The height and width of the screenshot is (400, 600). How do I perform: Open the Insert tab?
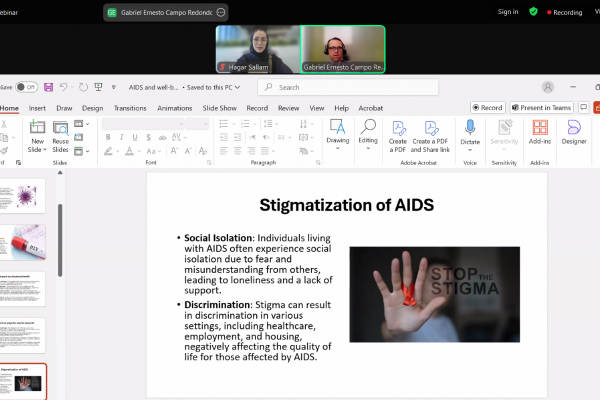(37, 108)
